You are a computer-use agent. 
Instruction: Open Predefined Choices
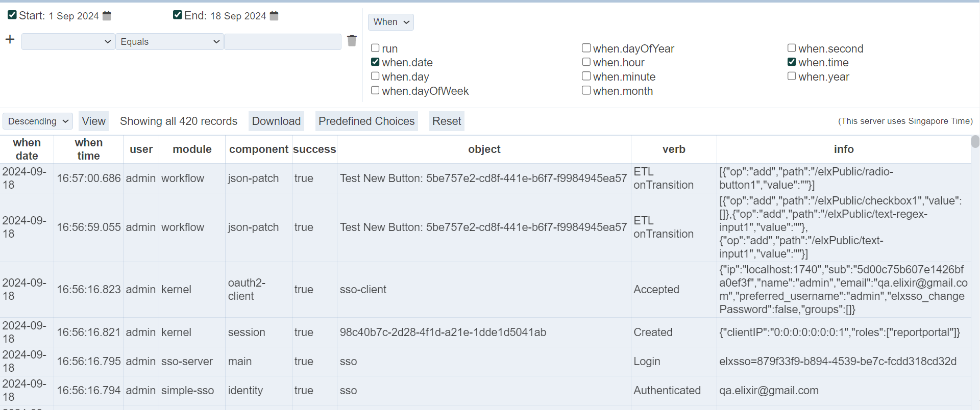click(366, 121)
